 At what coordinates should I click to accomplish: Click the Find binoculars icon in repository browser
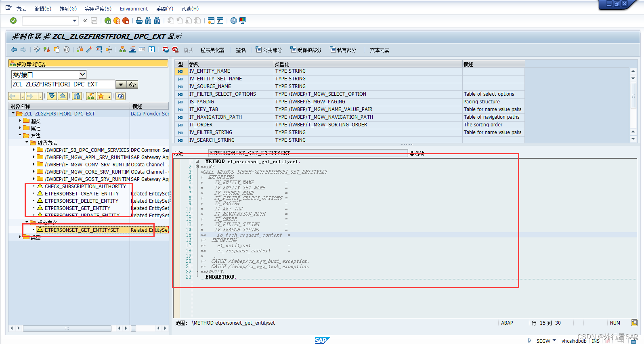77,96
